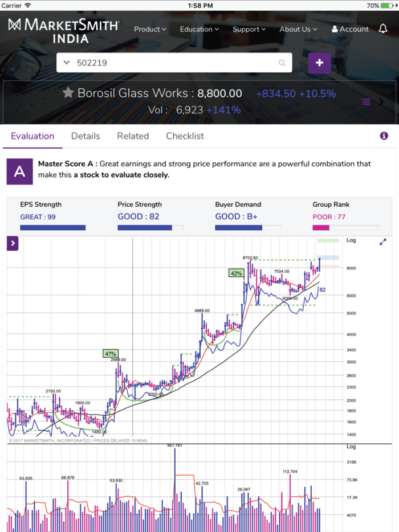The height and width of the screenshot is (532, 399).
Task: Open the notifications bell
Action: (383, 28)
